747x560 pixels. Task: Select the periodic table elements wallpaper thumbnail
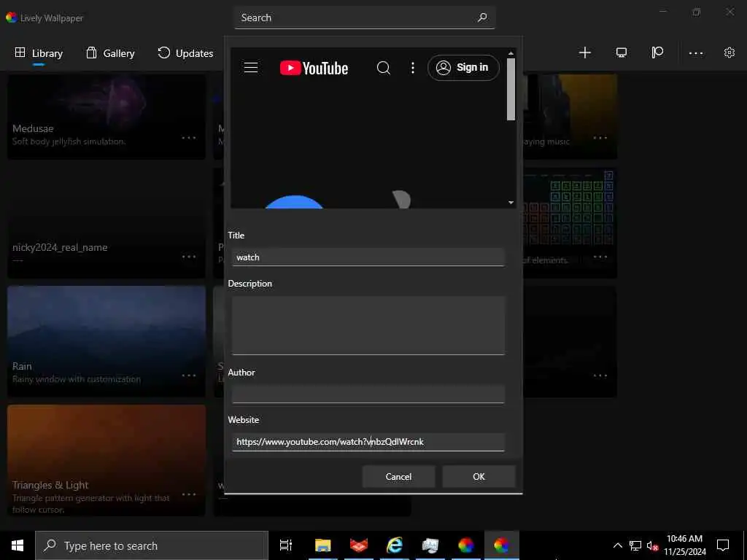coord(570,223)
